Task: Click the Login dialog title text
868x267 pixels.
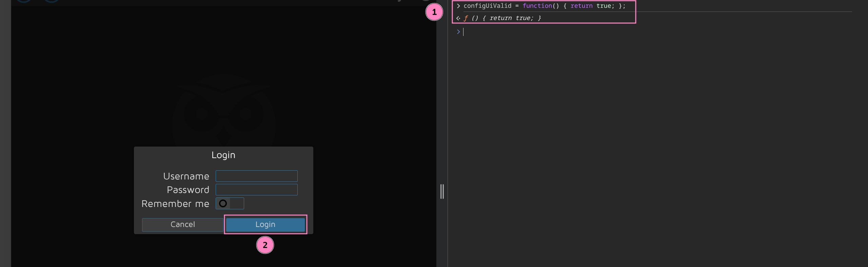Action: (223, 155)
